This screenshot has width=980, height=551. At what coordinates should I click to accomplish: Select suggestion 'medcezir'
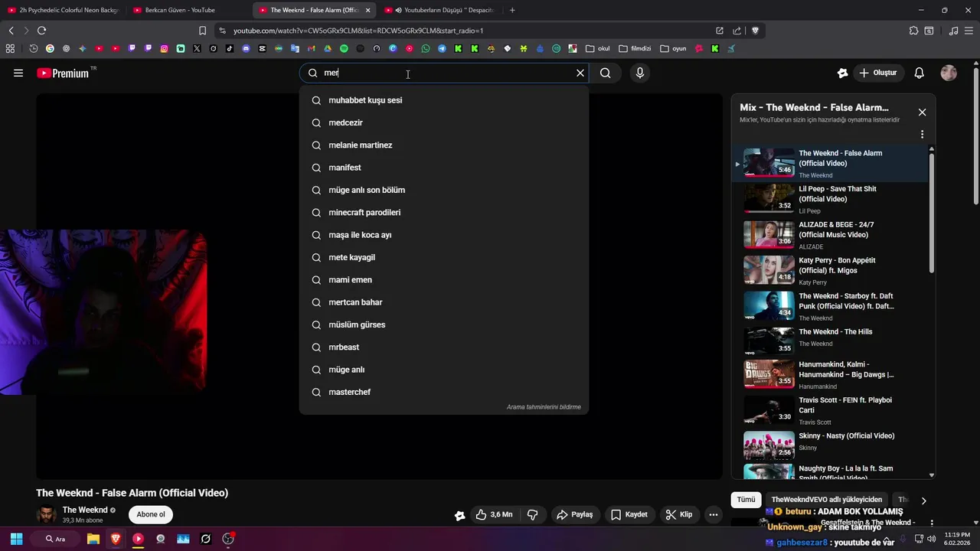click(444, 122)
